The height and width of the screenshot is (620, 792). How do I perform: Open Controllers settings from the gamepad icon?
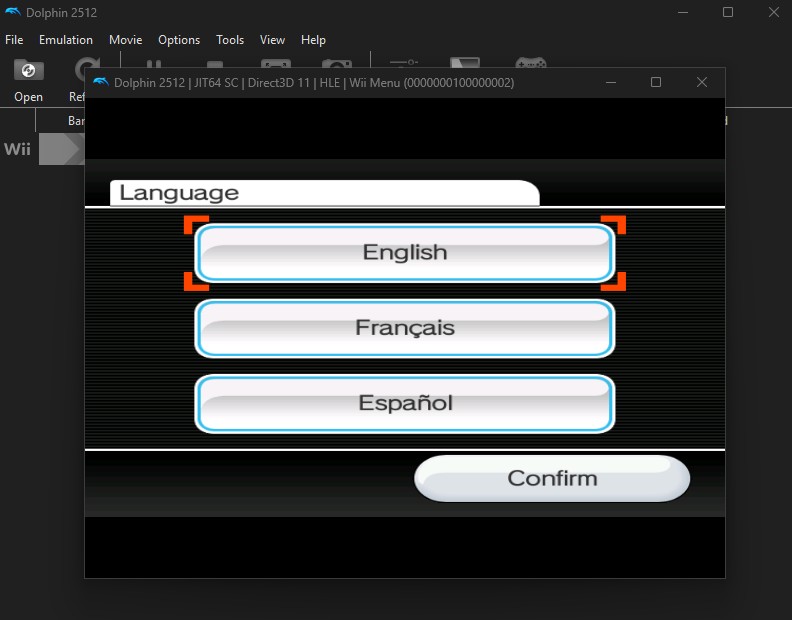point(530,61)
